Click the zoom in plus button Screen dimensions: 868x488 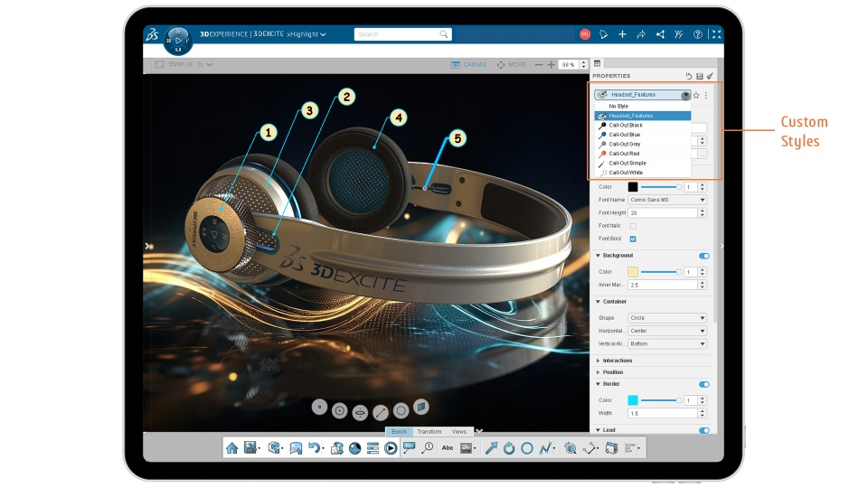[552, 65]
